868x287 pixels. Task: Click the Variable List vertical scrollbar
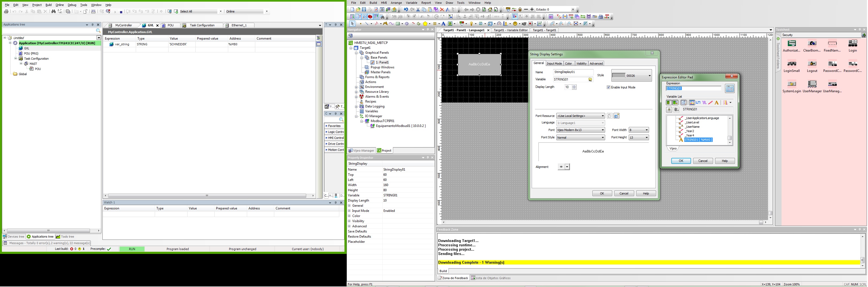[730, 130]
